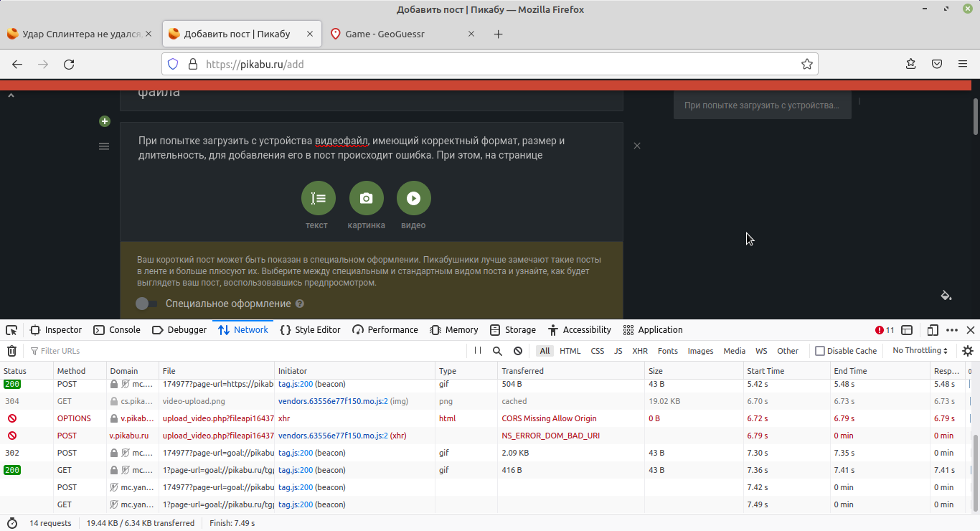Open the Storage panel

click(x=513, y=330)
